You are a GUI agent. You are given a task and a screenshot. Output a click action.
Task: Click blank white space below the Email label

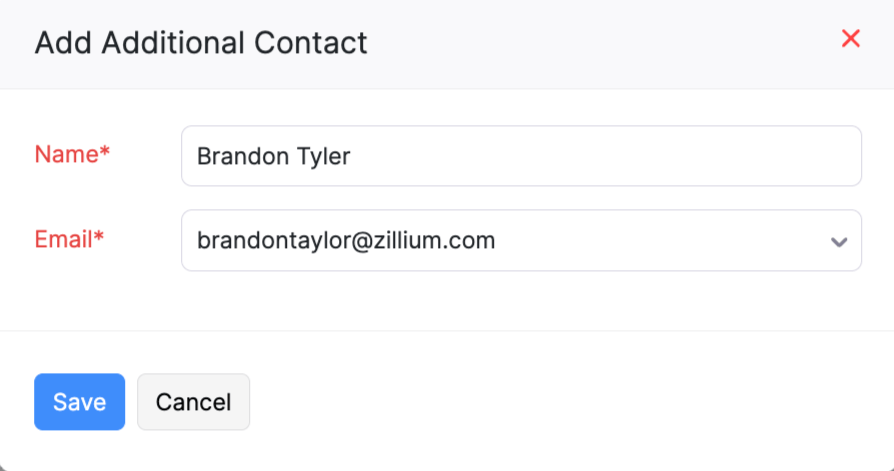[x=80, y=295]
